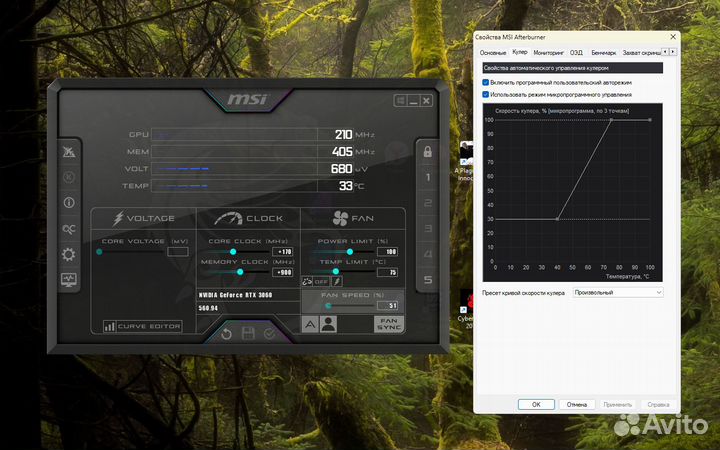The image size is (720, 450).
Task: Click the link icon beside power limit OFF
Action: (307, 281)
